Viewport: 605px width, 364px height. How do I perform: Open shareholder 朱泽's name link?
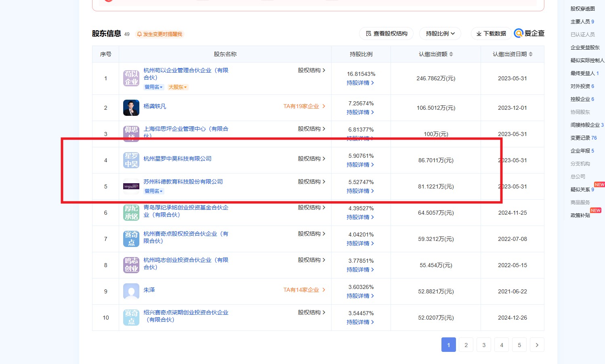(149, 290)
